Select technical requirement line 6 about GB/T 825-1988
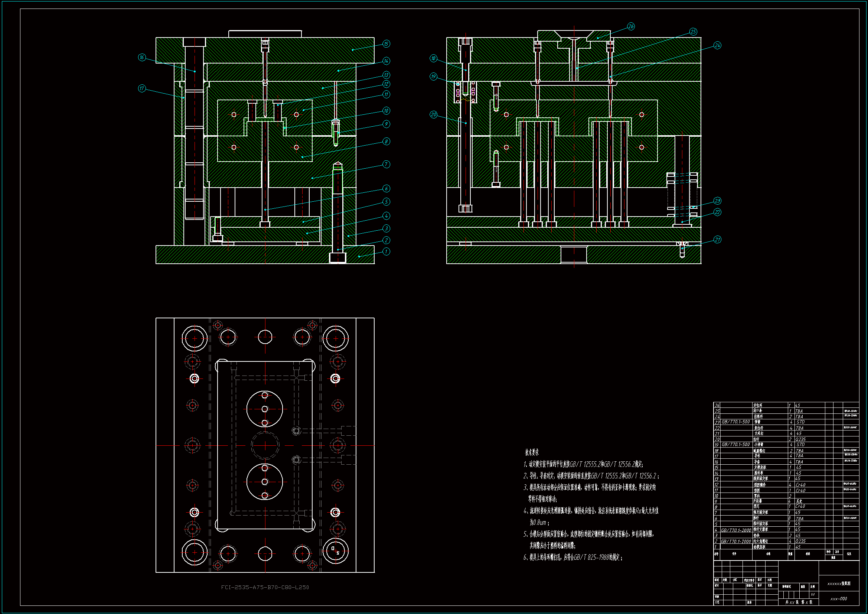 coord(573,557)
